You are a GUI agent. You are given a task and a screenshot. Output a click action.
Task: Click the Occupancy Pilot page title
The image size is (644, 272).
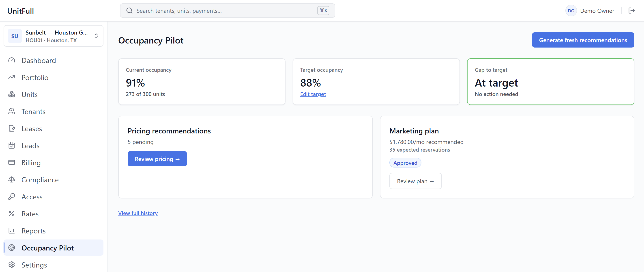tap(151, 41)
